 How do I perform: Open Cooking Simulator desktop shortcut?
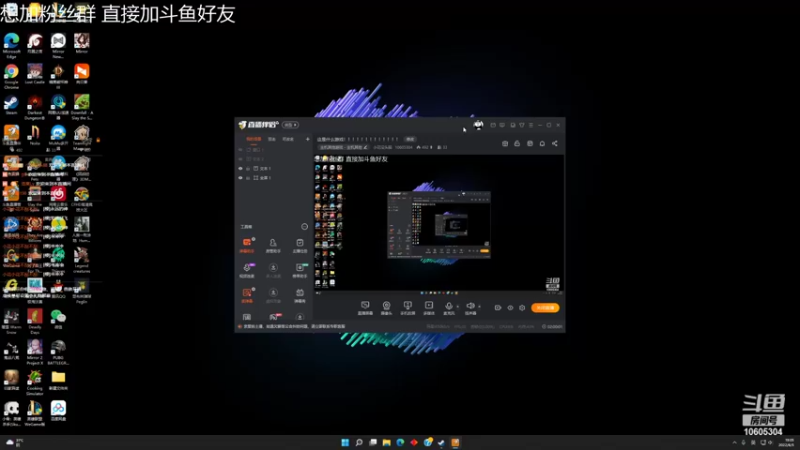click(x=35, y=383)
